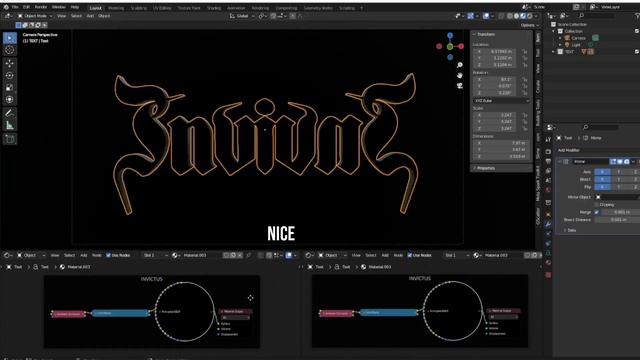Select the Camera object in the outliner
The width and height of the screenshot is (640, 360).
(x=578, y=38)
